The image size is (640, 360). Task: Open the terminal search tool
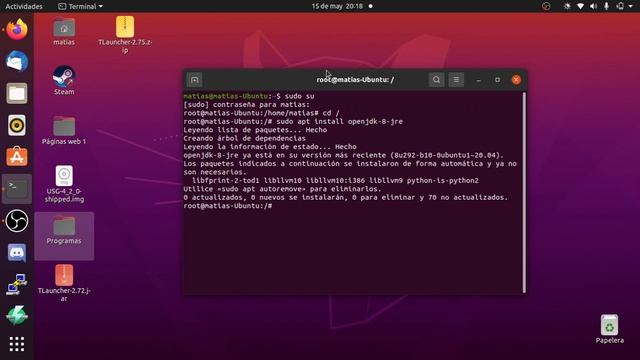pos(436,80)
